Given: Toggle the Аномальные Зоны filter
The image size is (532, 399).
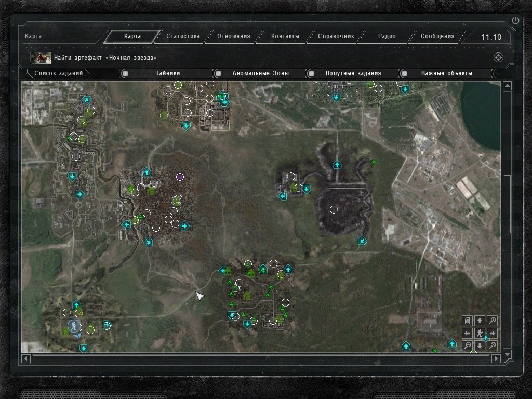Looking at the screenshot, I should 261,73.
